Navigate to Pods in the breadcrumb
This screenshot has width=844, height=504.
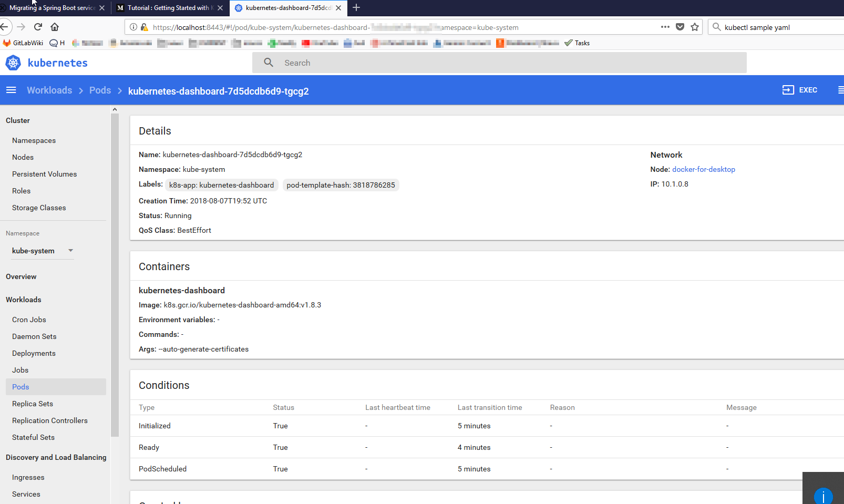click(x=100, y=90)
